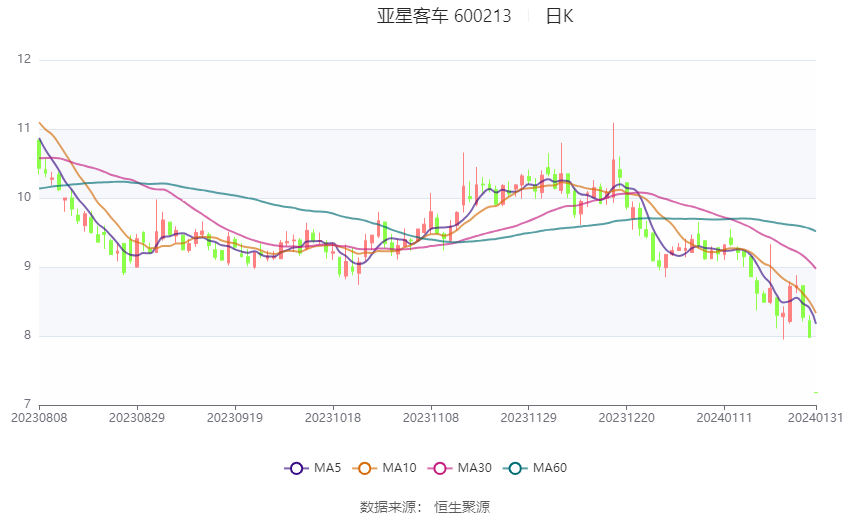Hide the MA60 series via its label
The height and width of the screenshot is (517, 850).
(550, 468)
